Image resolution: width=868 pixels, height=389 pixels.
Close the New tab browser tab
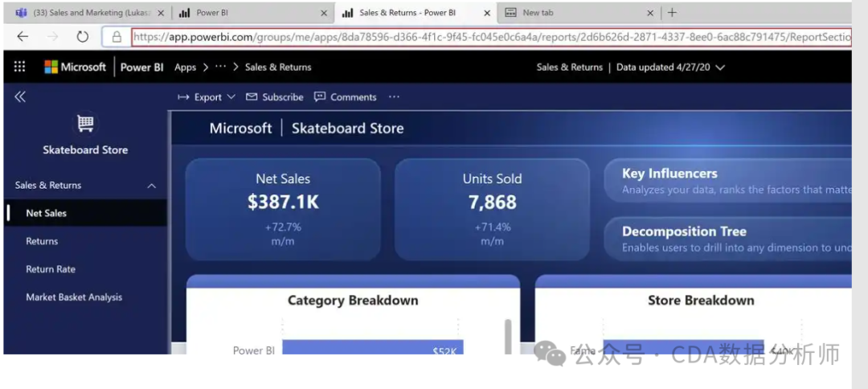[x=650, y=13]
